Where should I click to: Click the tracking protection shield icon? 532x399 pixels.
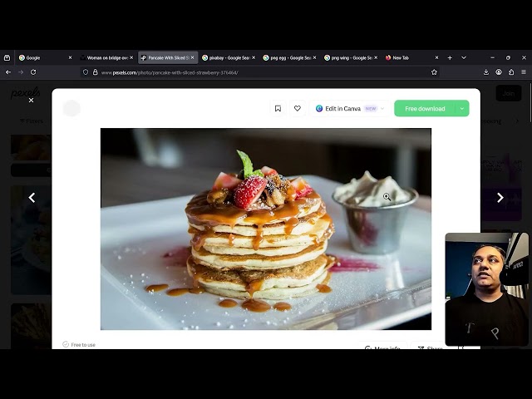coord(86,72)
